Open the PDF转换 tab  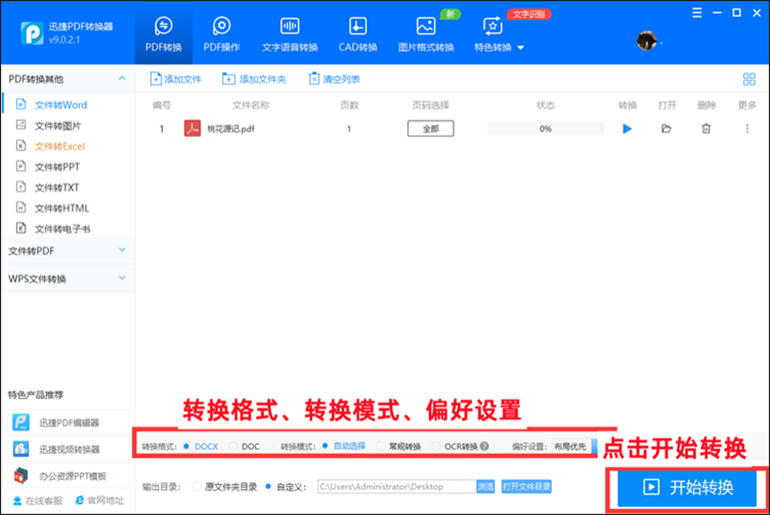(x=164, y=34)
